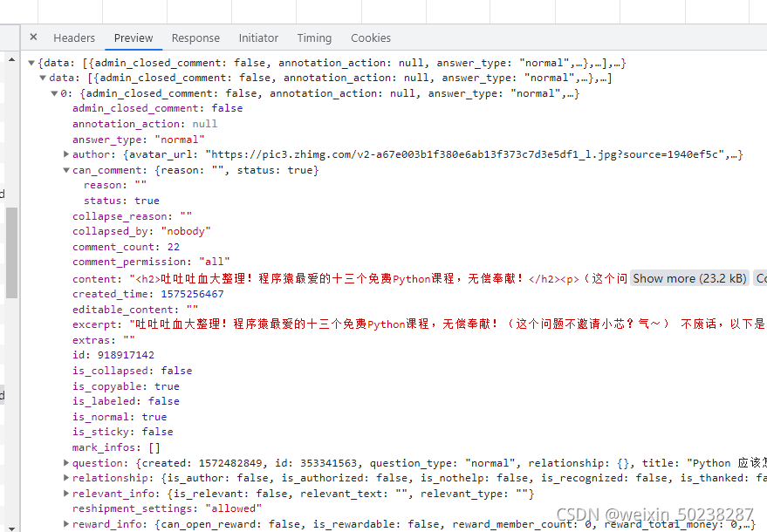
Task: Click the left panel vertical scrollbar
Action: coord(11,253)
